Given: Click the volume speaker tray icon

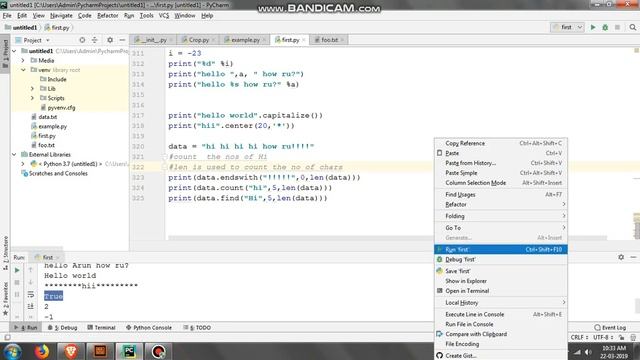Looking at the screenshot, I should pos(588,352).
